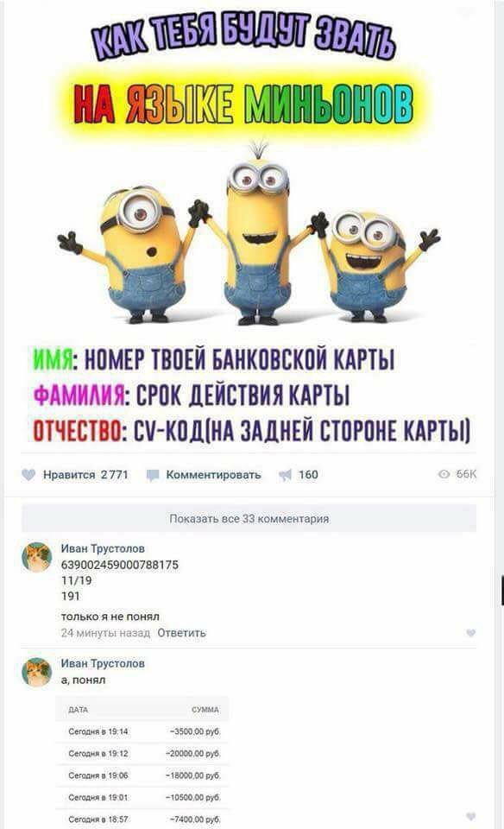The width and height of the screenshot is (504, 829).
Task: Grab the dark scrollbar thumb at right edge
Action: tap(502, 591)
